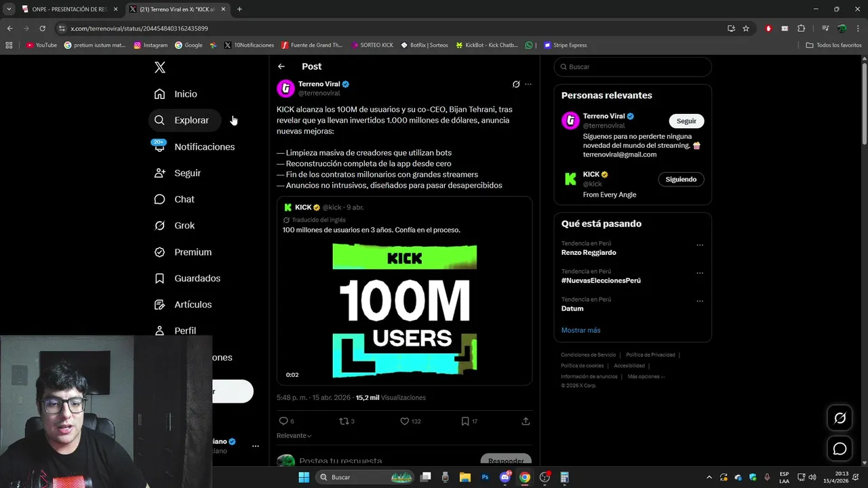Open the Guardados bookmarks section
This screenshot has height=488, width=868.
click(x=187, y=278)
